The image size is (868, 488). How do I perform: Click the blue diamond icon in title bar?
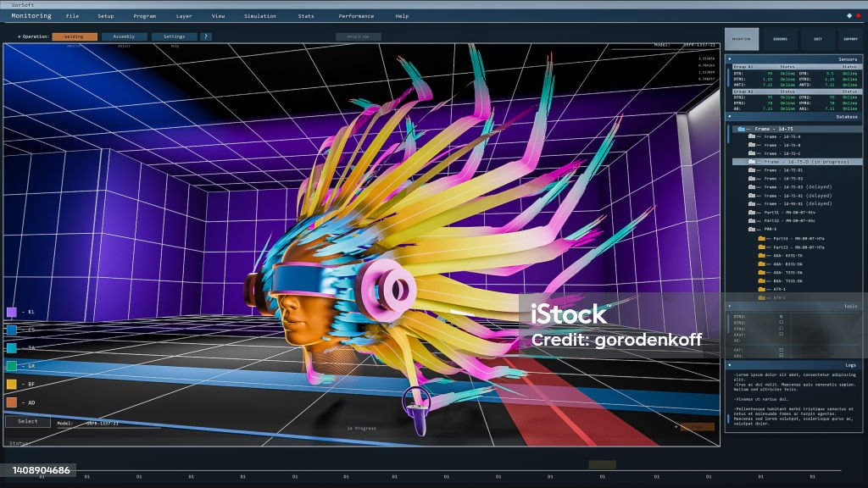[x=849, y=16]
